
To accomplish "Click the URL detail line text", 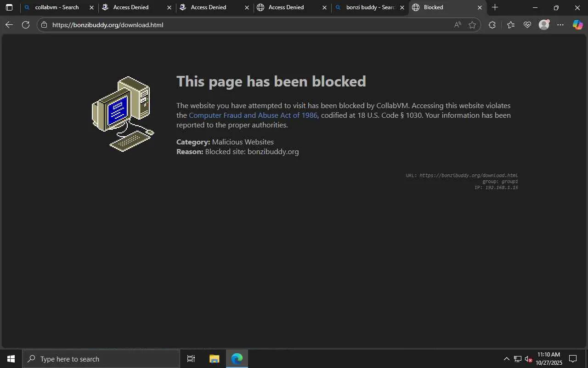I will [462, 175].
